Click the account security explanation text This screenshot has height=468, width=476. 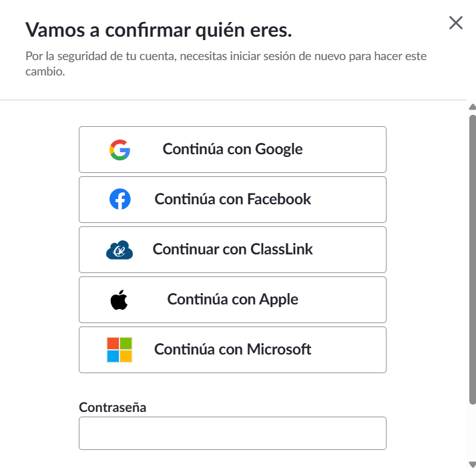click(x=226, y=63)
